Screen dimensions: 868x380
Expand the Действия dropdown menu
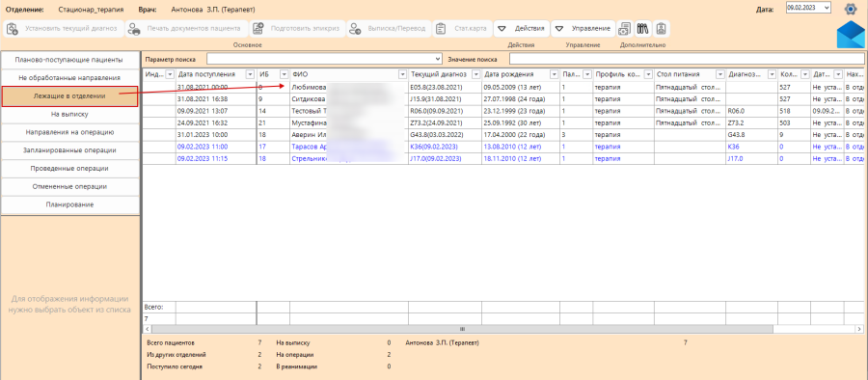(522, 29)
